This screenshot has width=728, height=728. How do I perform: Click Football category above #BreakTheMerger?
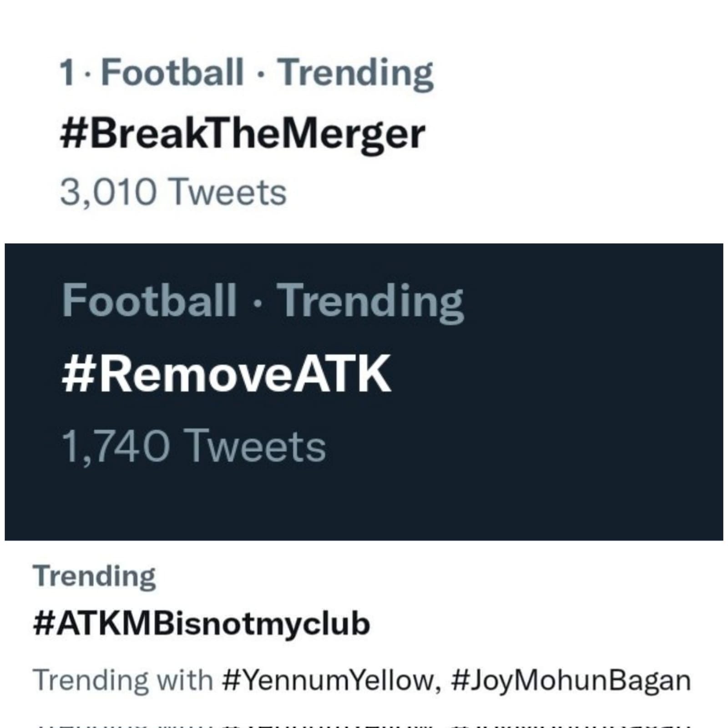pyautogui.click(x=172, y=72)
